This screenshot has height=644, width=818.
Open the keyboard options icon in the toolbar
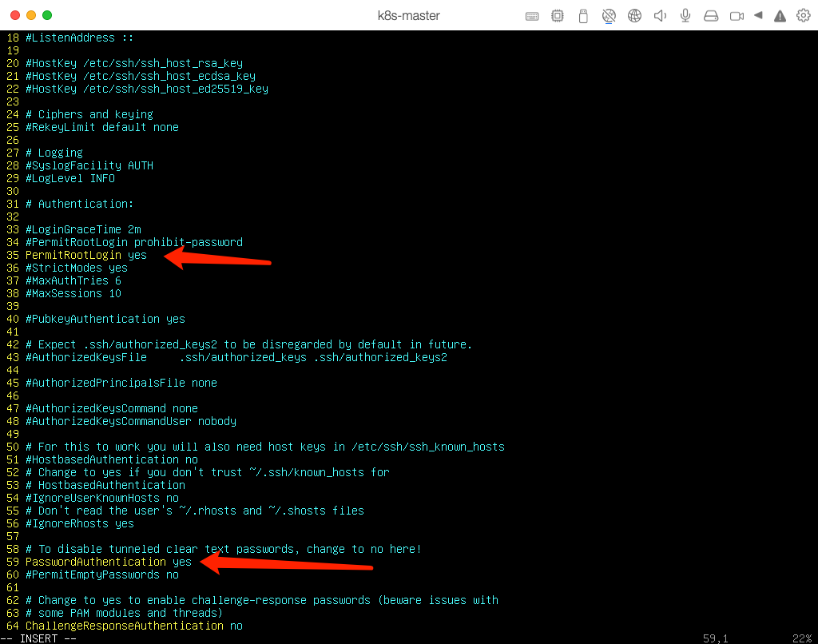[531, 16]
